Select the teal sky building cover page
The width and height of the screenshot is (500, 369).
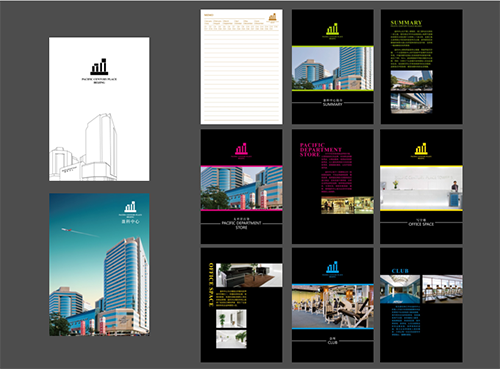pyautogui.click(x=99, y=264)
